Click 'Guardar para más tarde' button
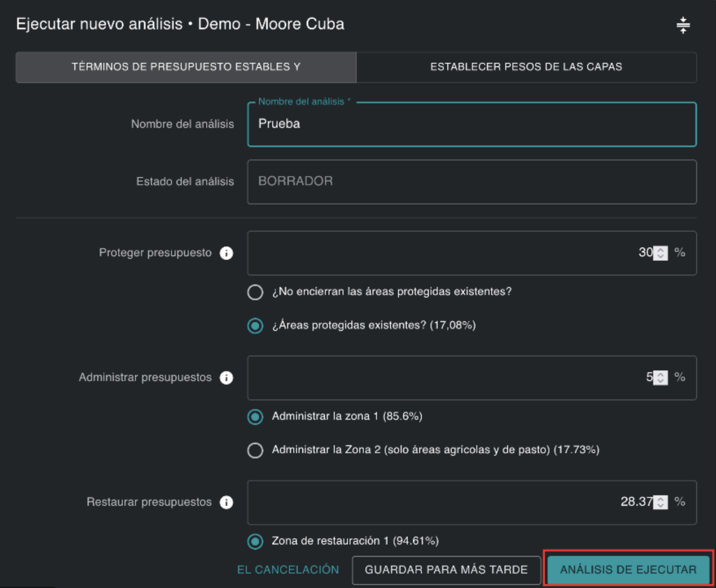Viewport: 716px width, 588px height. tap(446, 570)
